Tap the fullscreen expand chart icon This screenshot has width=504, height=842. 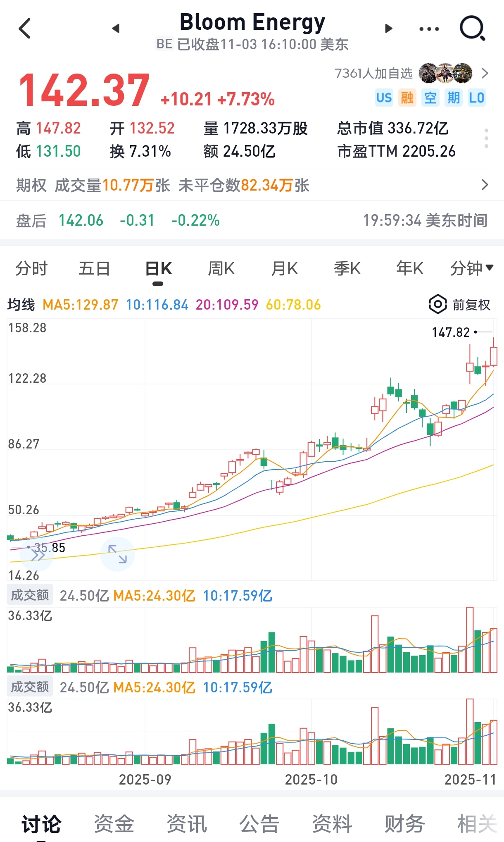[x=118, y=554]
